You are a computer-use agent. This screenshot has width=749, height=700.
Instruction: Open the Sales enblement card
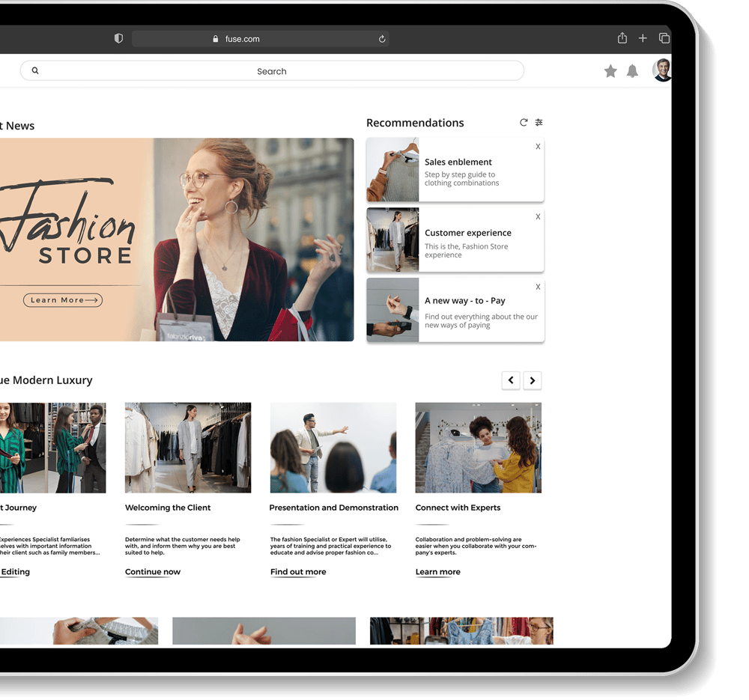[455, 169]
